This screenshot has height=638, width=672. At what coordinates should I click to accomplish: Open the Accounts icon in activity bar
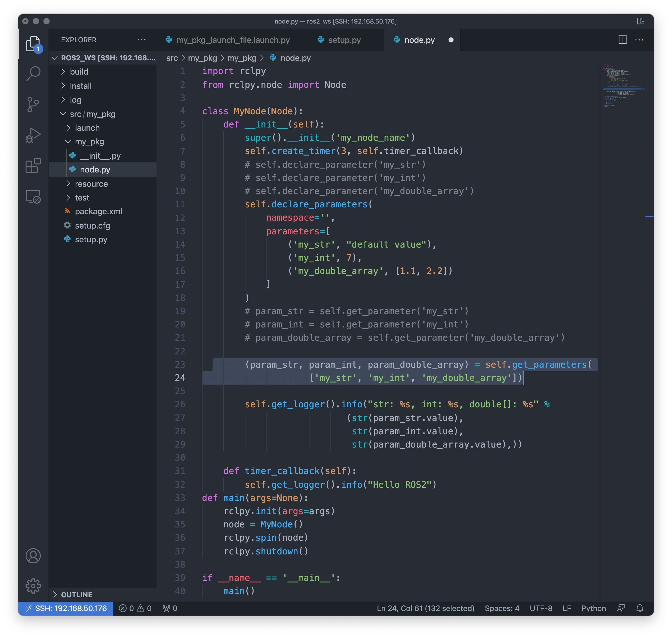click(x=33, y=556)
